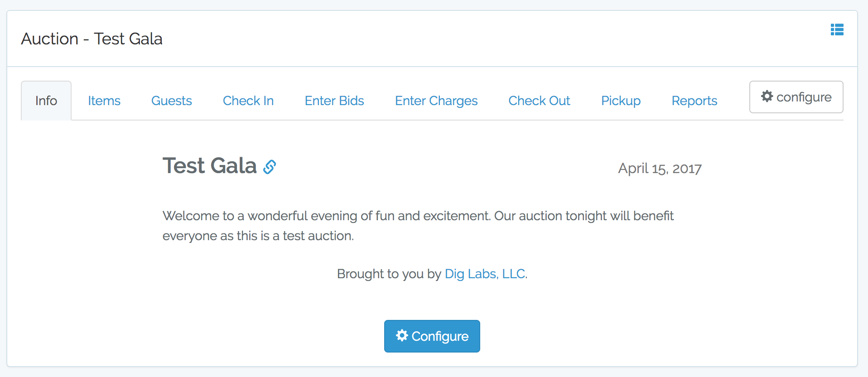This screenshot has width=868, height=377.
Task: Click gear icon on the blue Configure button
Action: click(402, 335)
